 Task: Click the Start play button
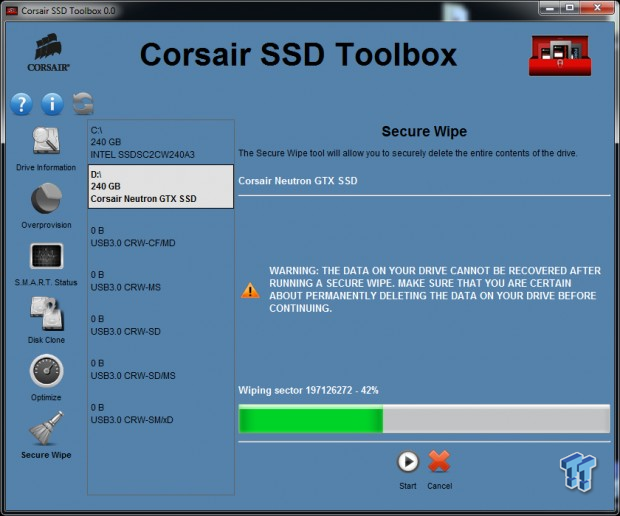coord(408,461)
